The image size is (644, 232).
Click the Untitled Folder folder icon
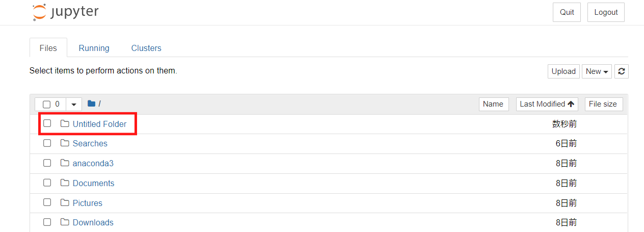pos(65,123)
